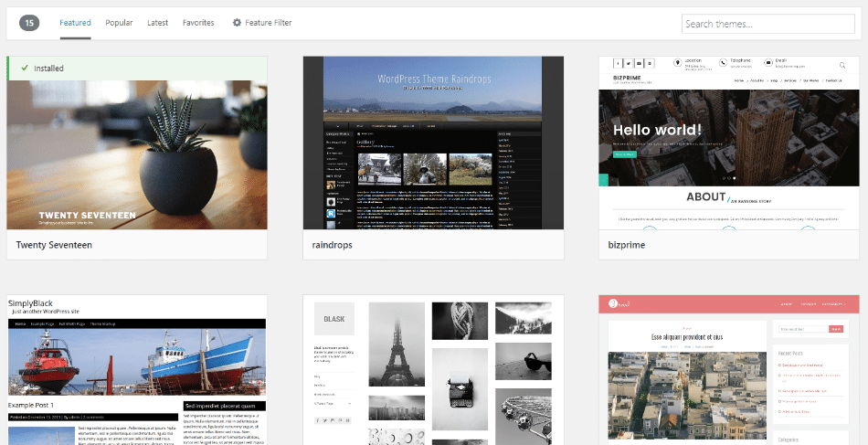Click the Installed checkmark on Twenty Seventeen
868x445 pixels.
click(x=23, y=69)
